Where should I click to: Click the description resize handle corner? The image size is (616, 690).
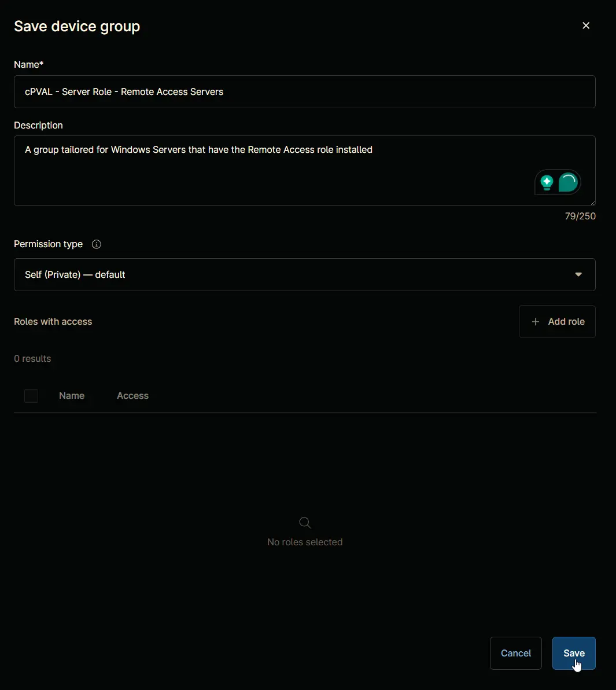pos(592,203)
